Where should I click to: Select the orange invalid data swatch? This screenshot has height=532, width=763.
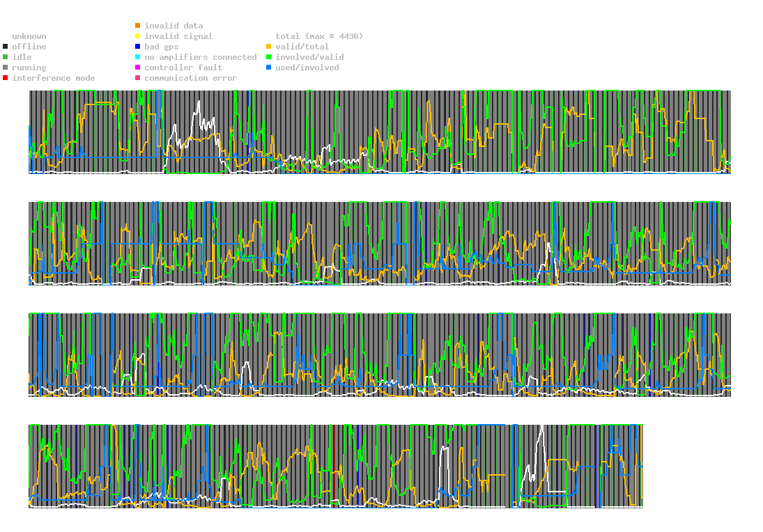coord(137,26)
